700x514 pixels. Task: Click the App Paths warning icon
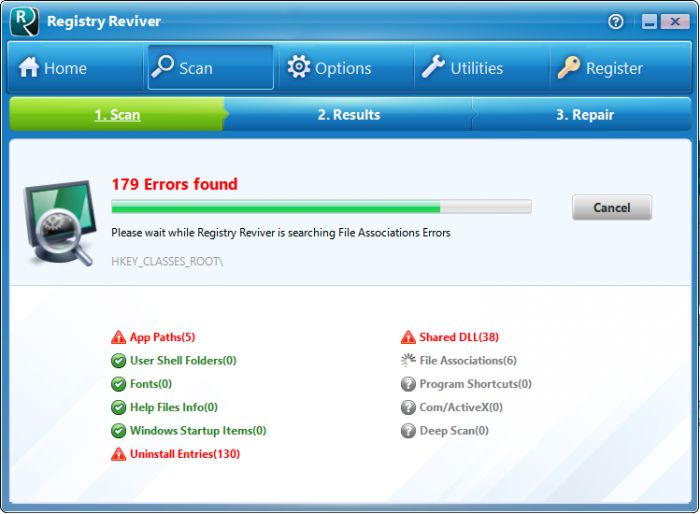(118, 337)
